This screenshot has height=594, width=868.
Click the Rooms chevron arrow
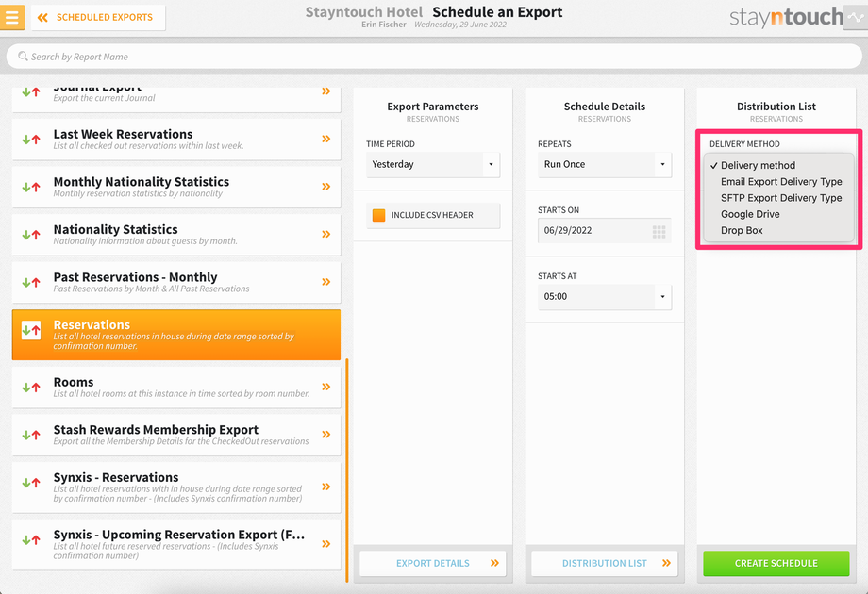tap(326, 387)
